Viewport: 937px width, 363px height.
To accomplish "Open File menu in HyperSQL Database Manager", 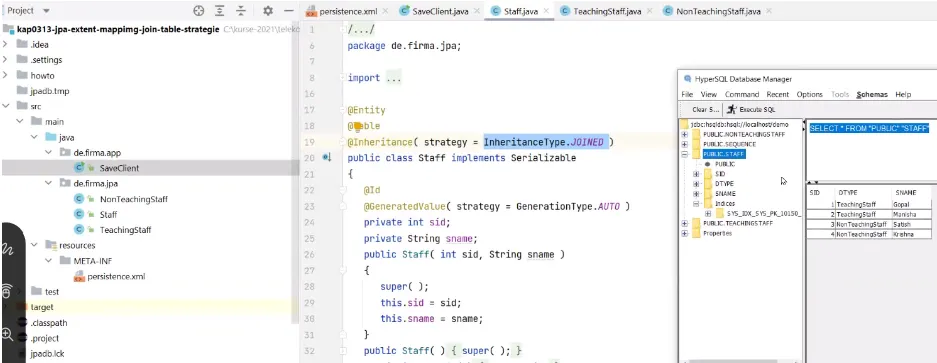I will [x=687, y=94].
